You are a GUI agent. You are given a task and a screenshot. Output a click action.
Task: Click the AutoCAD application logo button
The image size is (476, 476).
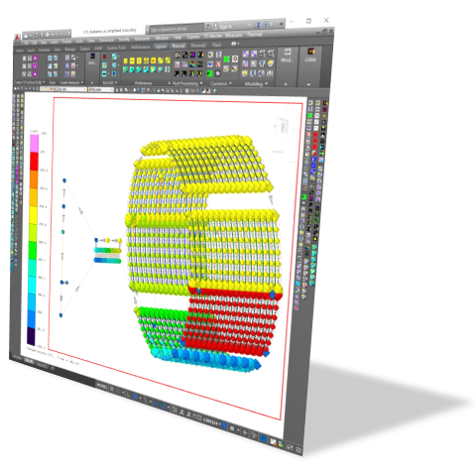(17, 39)
